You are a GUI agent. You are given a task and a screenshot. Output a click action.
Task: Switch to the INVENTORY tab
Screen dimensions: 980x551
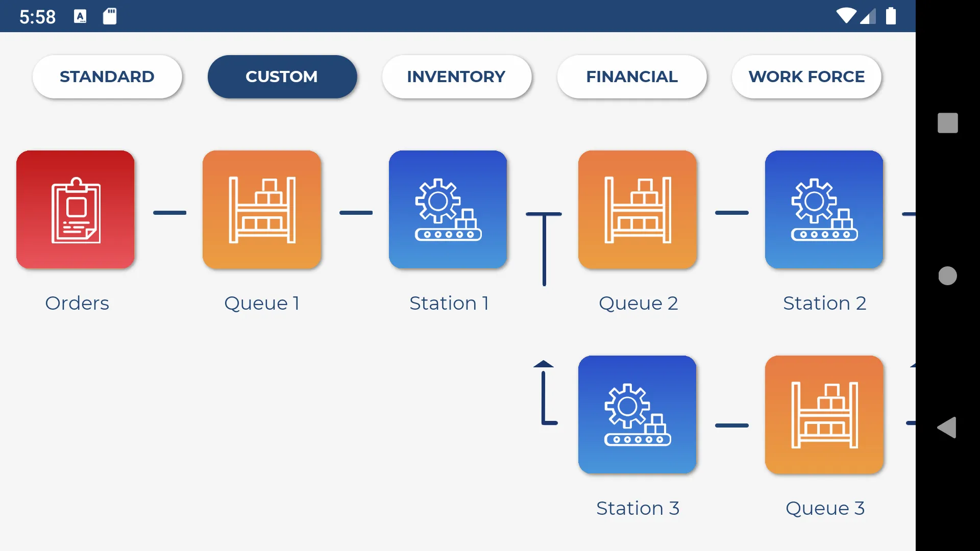point(456,76)
